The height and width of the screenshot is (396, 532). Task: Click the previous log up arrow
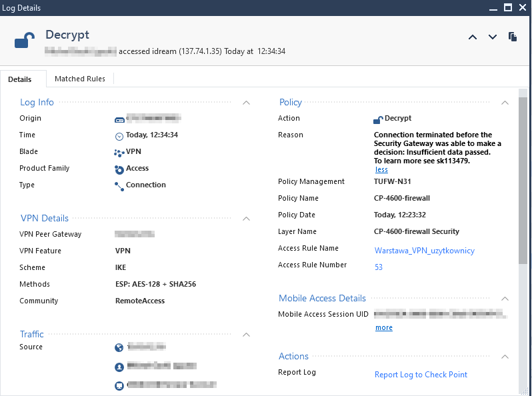[x=473, y=37]
